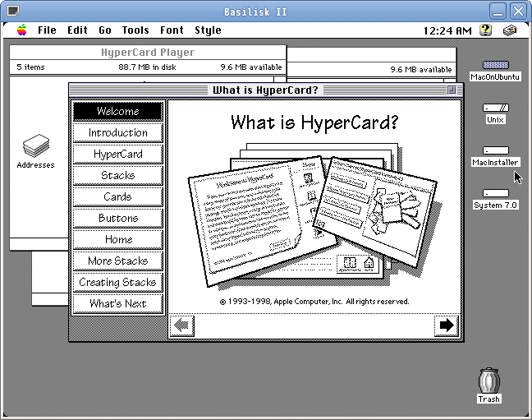This screenshot has height=420, width=532.
Task: Click the Balloon Help question mark icon
Action: click(x=485, y=30)
